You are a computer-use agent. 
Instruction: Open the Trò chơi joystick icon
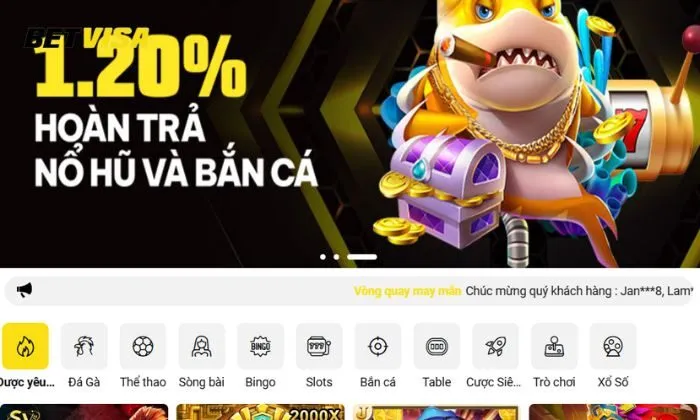click(554, 346)
